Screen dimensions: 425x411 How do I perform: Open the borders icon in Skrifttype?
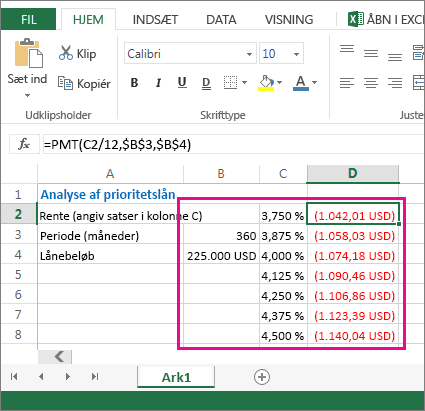click(x=230, y=82)
